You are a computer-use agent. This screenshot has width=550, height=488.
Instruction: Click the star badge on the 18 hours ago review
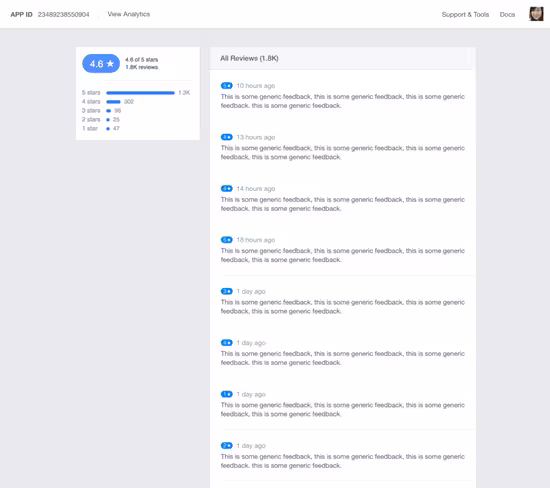[227, 240]
